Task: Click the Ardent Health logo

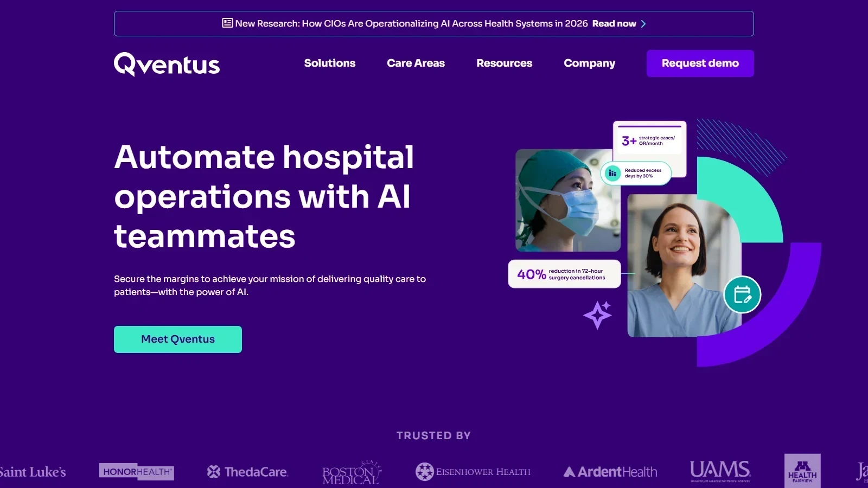Action: pos(610,472)
